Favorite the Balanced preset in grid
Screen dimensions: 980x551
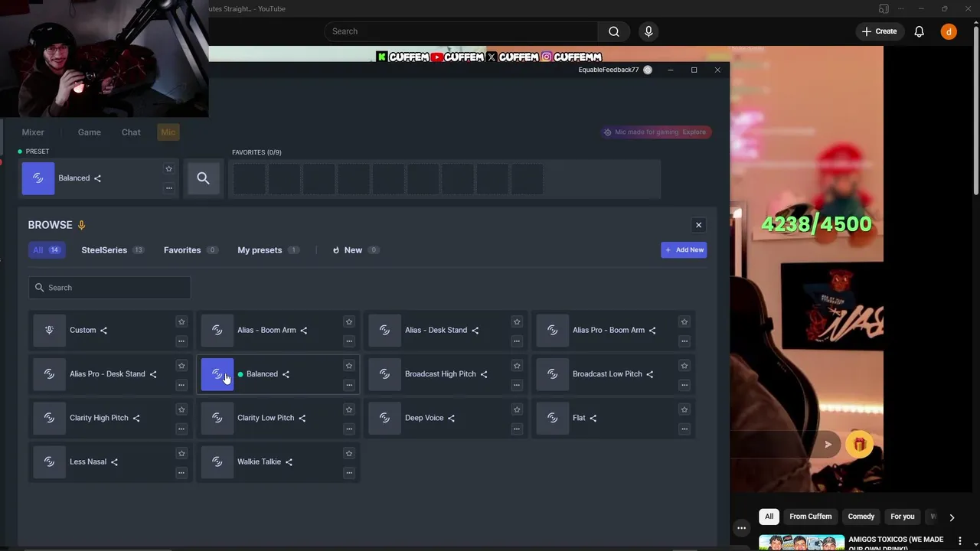349,366
